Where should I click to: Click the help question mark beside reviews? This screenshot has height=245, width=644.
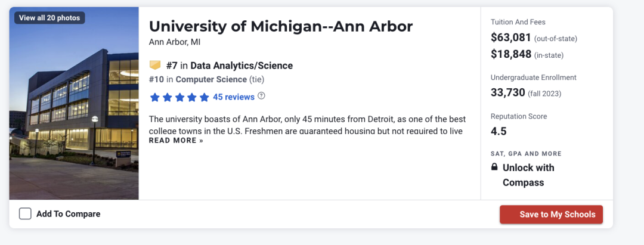tap(261, 96)
